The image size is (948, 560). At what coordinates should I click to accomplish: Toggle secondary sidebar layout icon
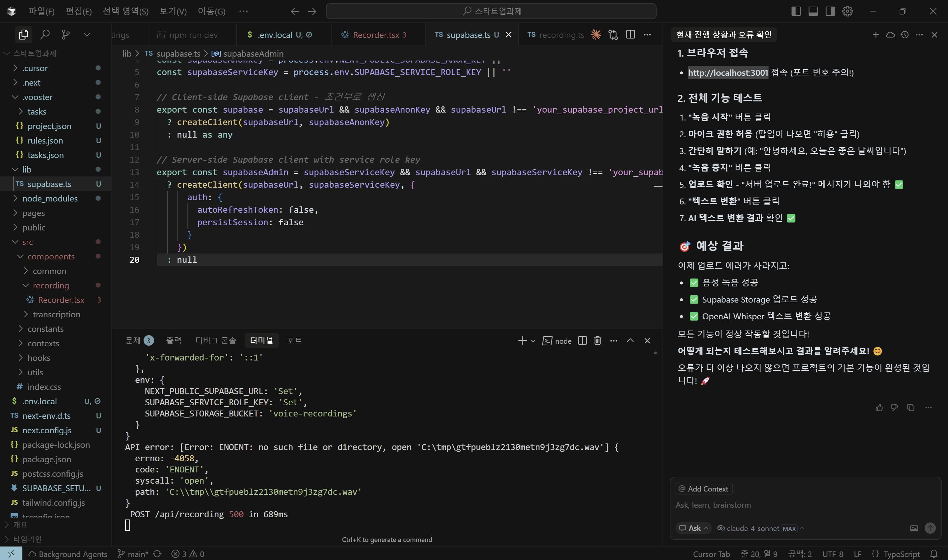[x=830, y=11]
